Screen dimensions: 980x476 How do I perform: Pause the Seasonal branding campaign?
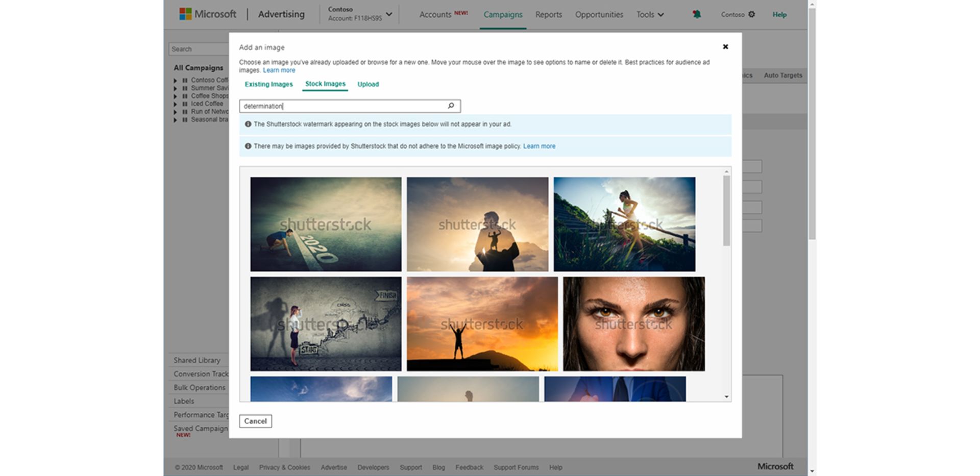point(184,120)
